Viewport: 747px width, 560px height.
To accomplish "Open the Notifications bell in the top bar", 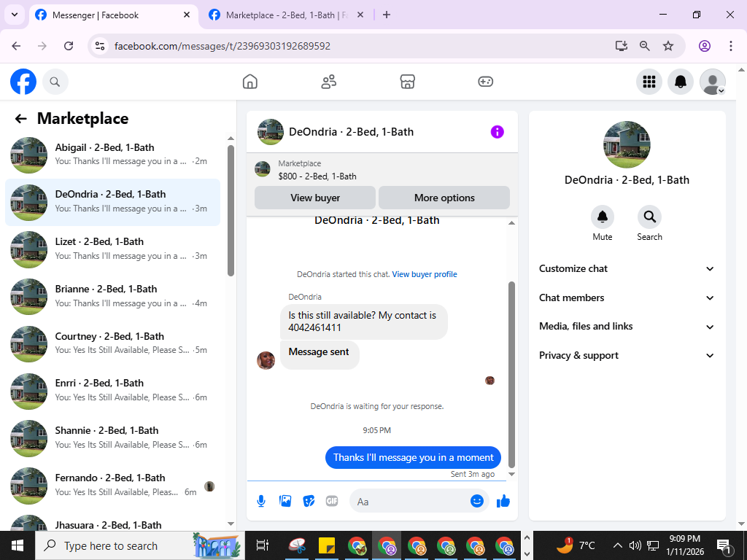I will 681,82.
